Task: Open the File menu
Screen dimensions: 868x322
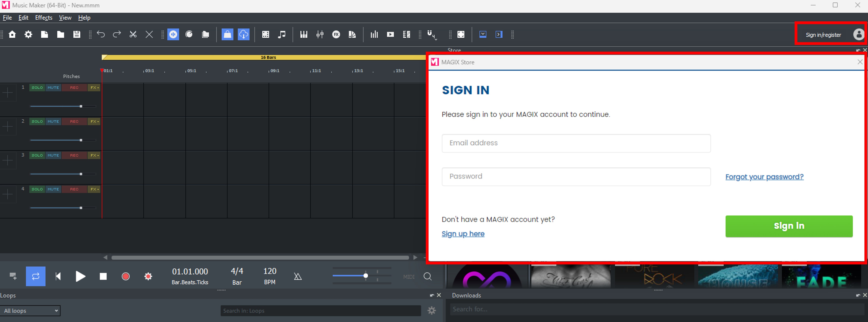Action: (x=7, y=18)
